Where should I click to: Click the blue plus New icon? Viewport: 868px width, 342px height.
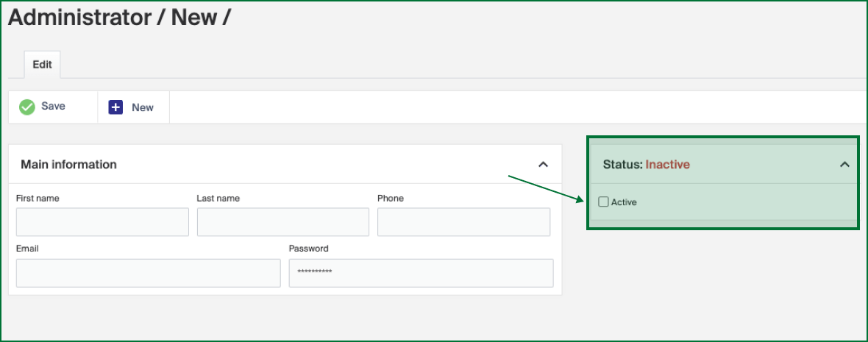pos(115,107)
